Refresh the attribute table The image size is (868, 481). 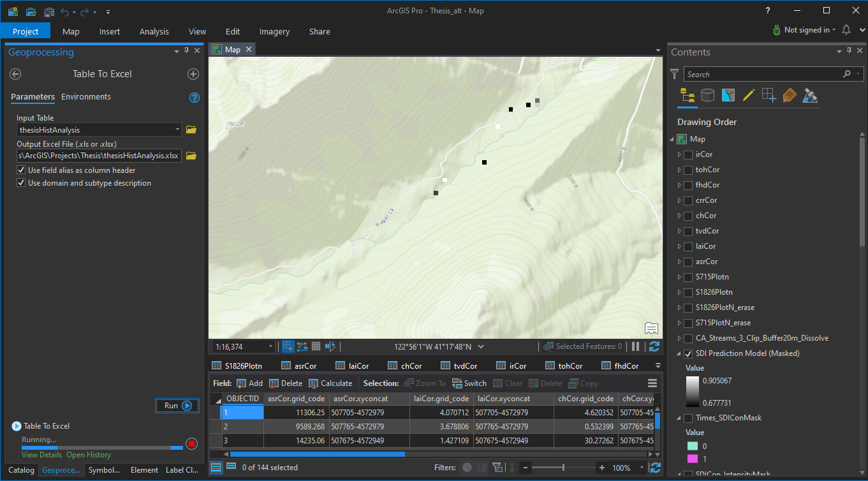pyautogui.click(x=655, y=468)
